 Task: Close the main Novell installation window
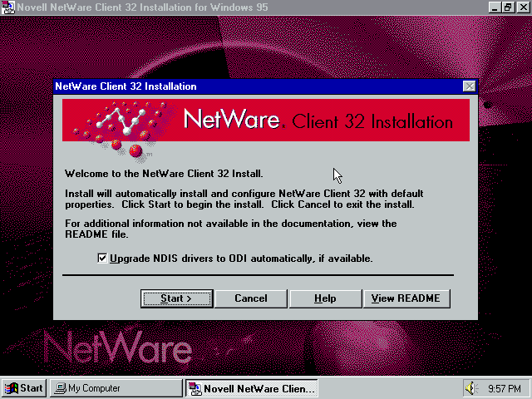pyautogui.click(x=523, y=7)
